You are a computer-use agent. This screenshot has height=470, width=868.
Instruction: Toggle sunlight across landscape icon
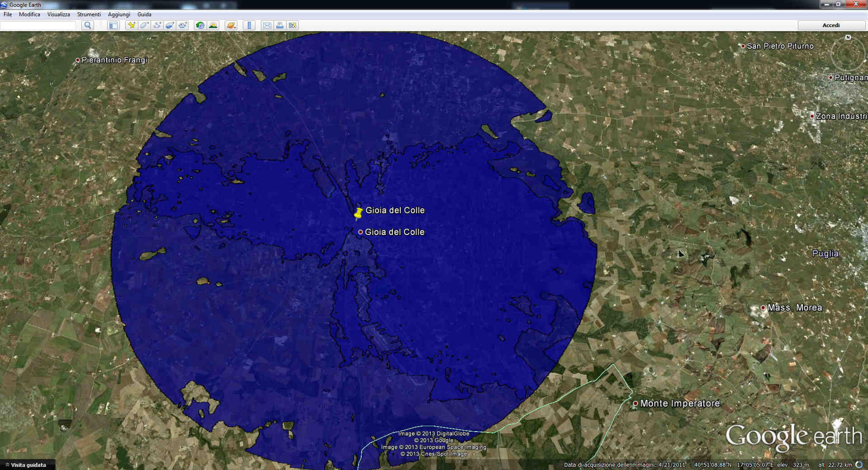[213, 25]
